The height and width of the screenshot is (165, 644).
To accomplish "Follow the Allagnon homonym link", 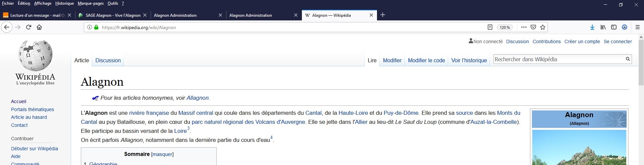I will point(197,98).
